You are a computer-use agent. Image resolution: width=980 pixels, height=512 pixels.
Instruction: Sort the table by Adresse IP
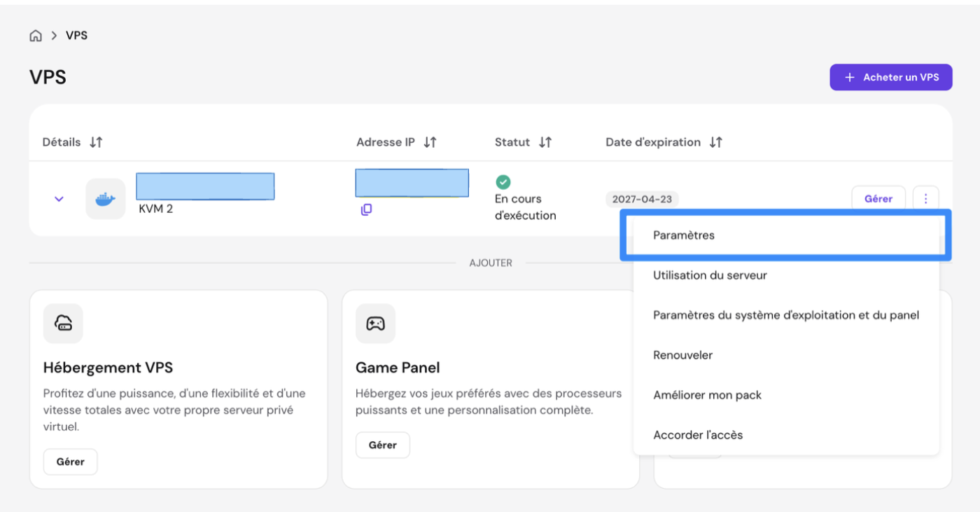430,142
